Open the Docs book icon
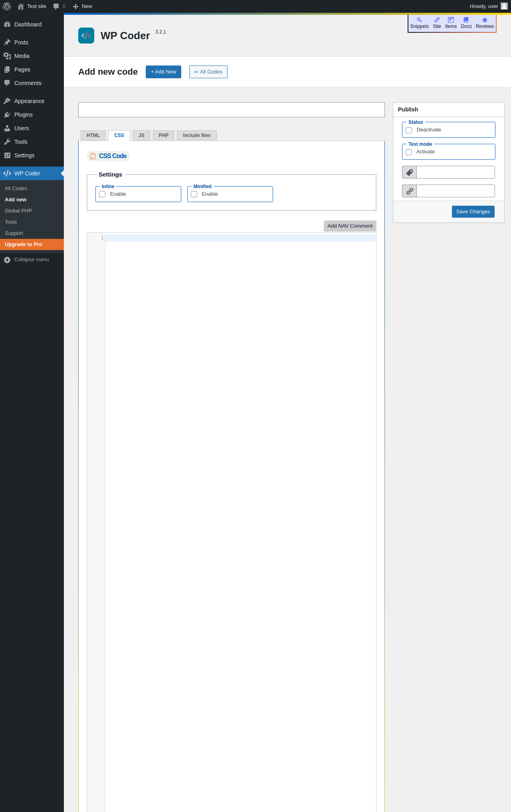The image size is (511, 812). pyautogui.click(x=466, y=20)
